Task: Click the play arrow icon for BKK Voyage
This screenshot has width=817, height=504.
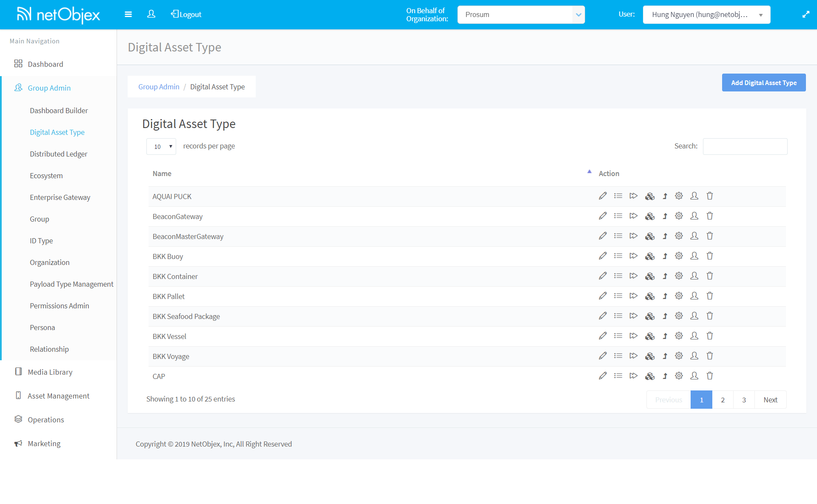Action: pos(633,356)
